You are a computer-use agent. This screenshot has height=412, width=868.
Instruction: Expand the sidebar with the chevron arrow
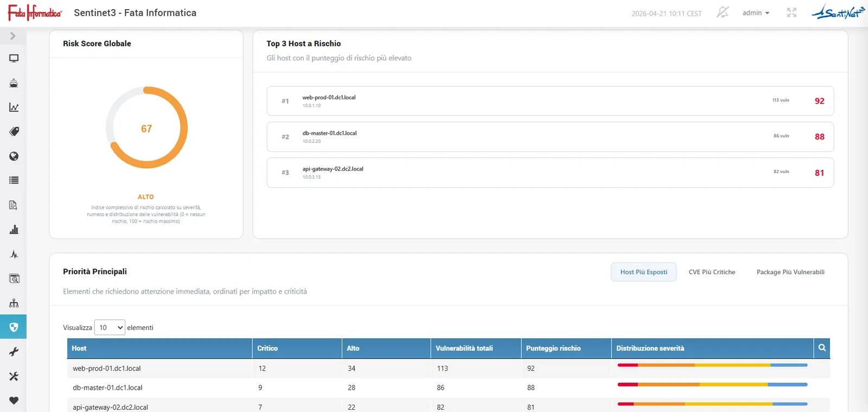point(13,36)
